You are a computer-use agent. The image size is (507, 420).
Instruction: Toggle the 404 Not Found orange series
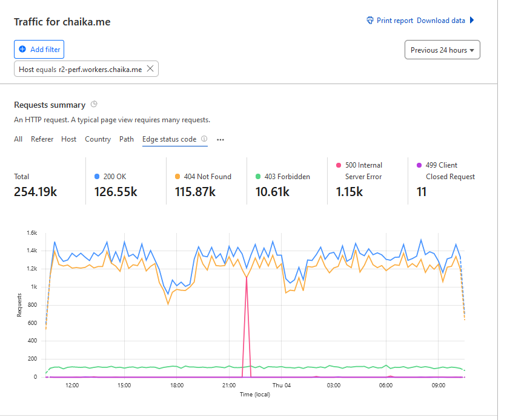(177, 177)
